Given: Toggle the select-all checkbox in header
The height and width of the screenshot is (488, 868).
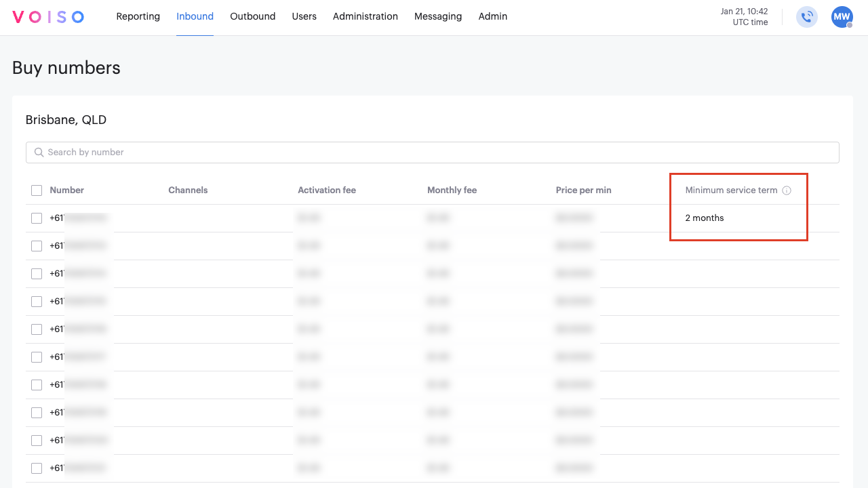Looking at the screenshot, I should tap(37, 190).
